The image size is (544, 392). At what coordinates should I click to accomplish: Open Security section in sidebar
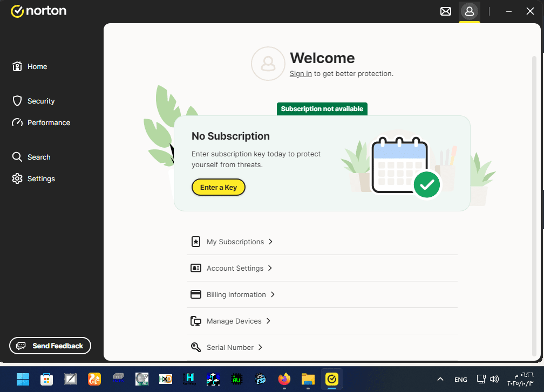tap(40, 101)
